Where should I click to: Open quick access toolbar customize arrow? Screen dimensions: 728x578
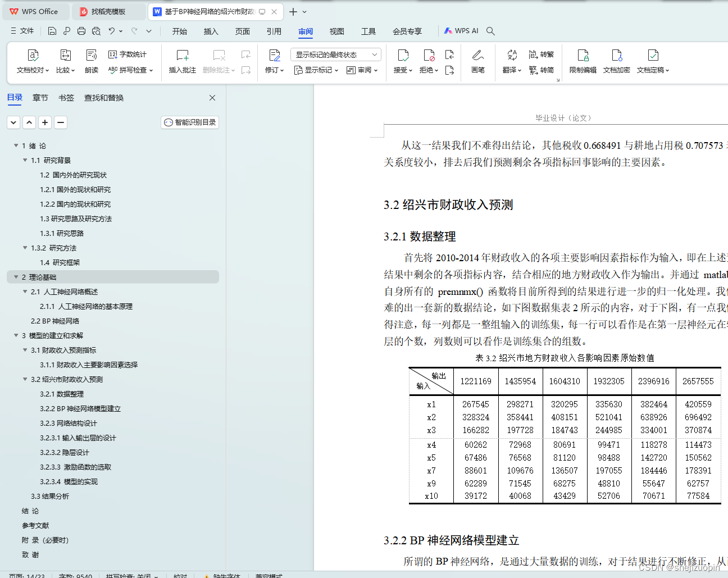click(149, 31)
